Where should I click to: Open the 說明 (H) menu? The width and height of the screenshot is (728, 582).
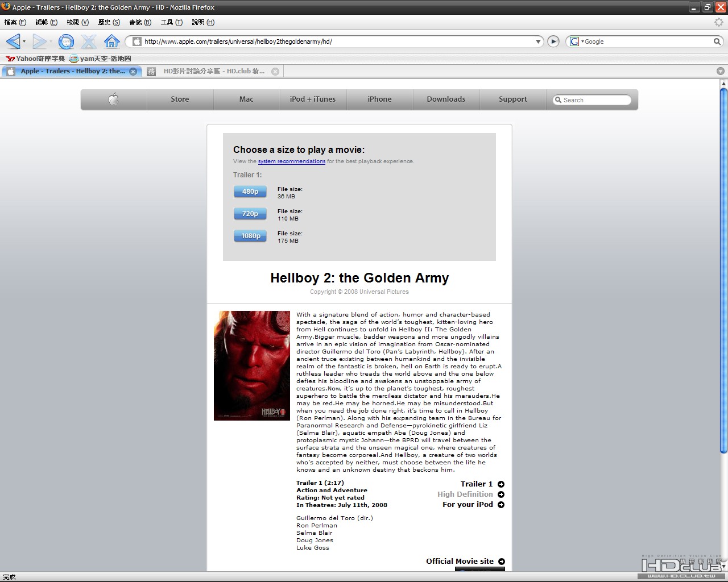pyautogui.click(x=203, y=22)
